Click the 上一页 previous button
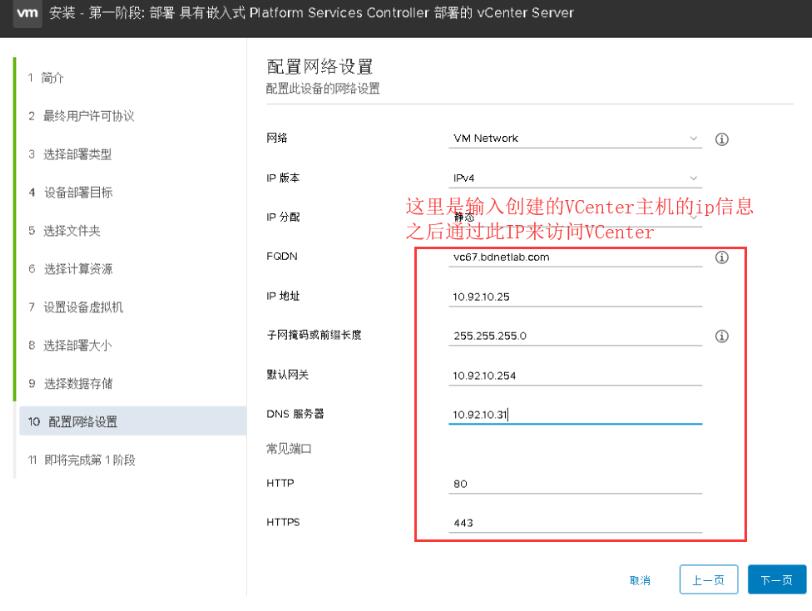The image size is (812, 611). click(x=708, y=579)
